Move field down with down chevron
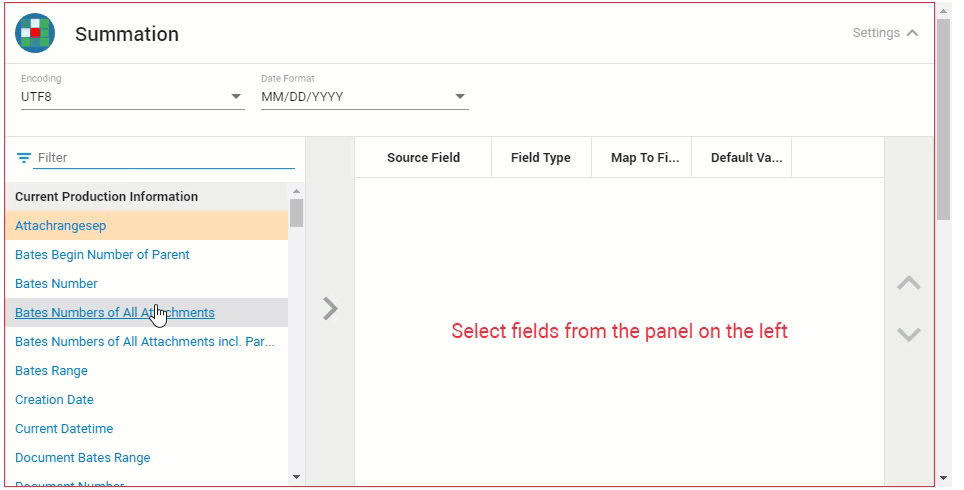Viewport: 964px width, 490px height. pos(908,335)
